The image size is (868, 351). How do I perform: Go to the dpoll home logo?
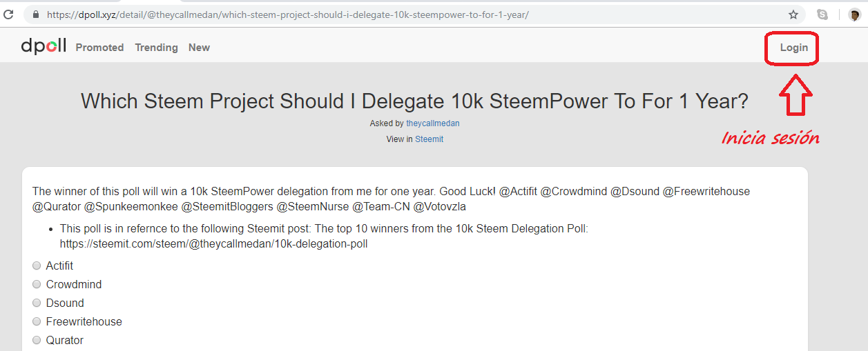click(x=44, y=46)
